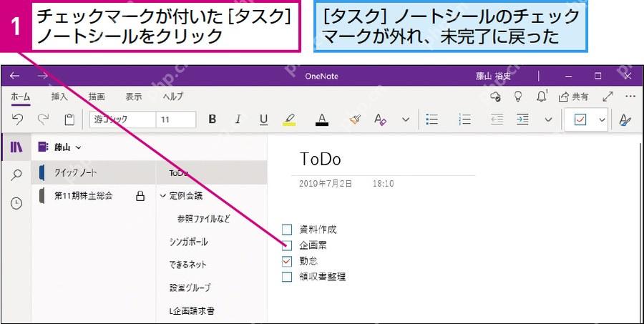Image resolution: width=644 pixels, height=324 pixels.
Task: Decrease the paragraph indent
Action: coord(497,119)
